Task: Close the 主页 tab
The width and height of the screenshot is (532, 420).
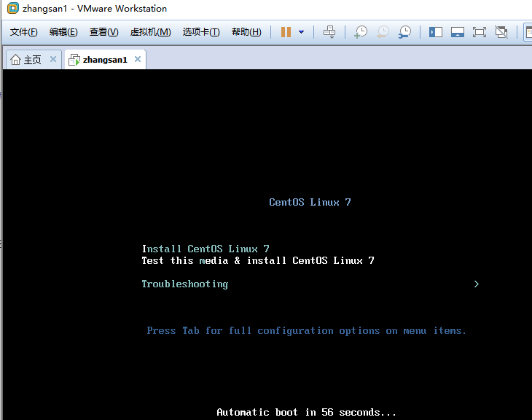Action: coord(53,59)
